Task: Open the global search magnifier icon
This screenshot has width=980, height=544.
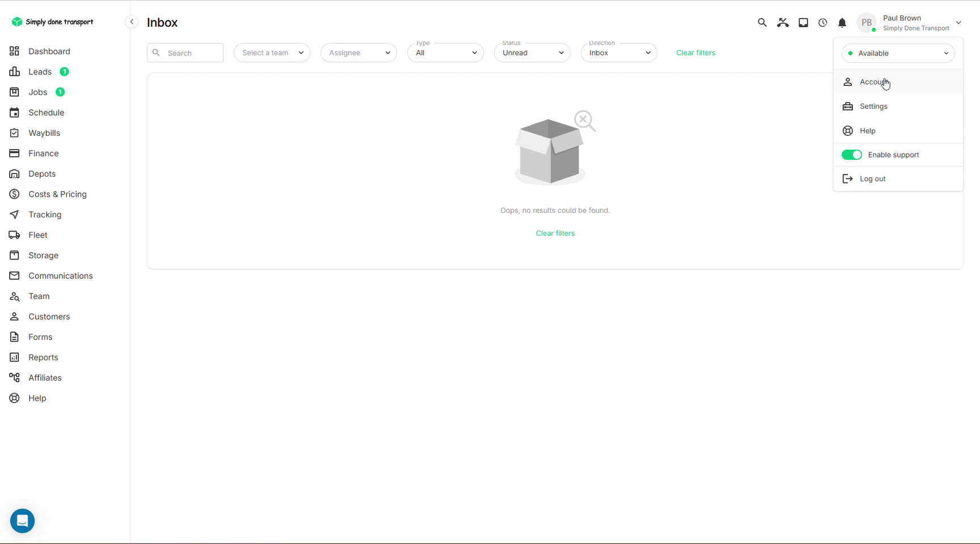Action: 762,23
